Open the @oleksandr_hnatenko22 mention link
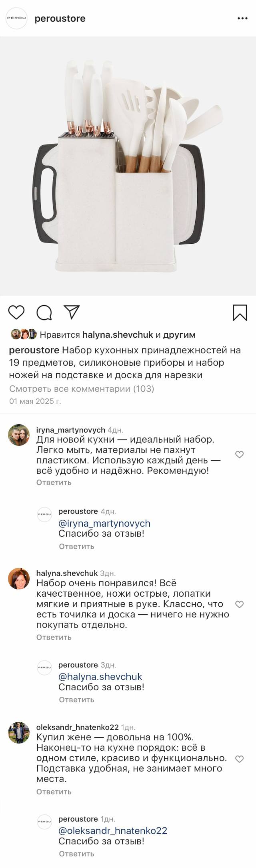256x868 pixels. (x=113, y=831)
